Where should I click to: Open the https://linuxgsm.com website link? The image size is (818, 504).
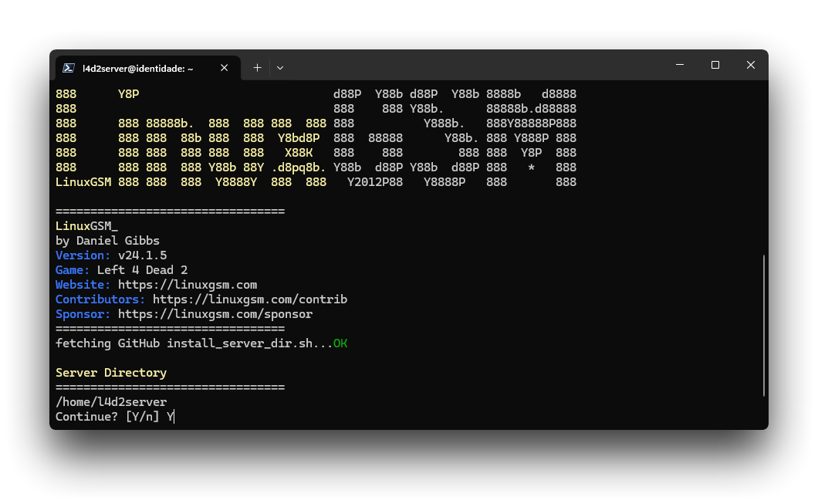(x=188, y=285)
